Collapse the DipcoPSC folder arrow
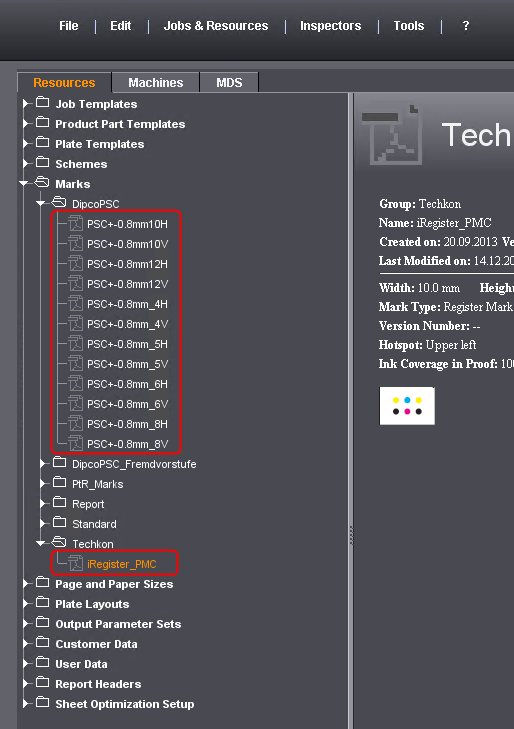This screenshot has width=514, height=729. point(40,204)
